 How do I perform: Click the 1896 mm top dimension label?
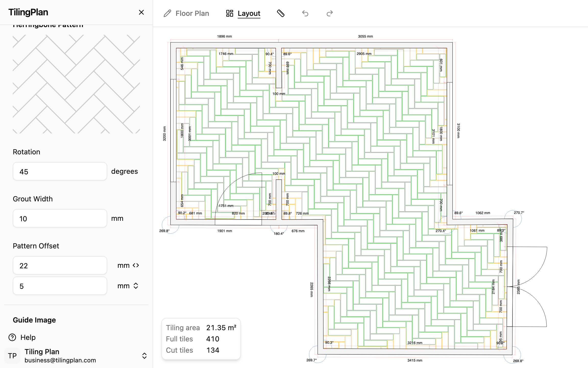225,36
